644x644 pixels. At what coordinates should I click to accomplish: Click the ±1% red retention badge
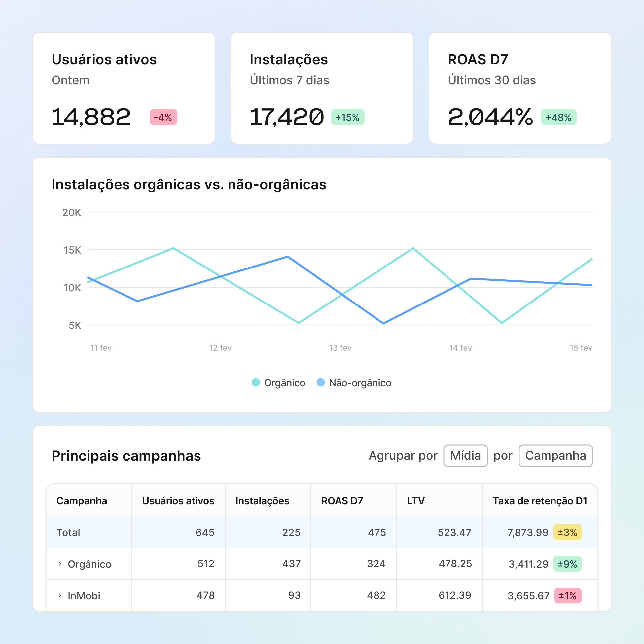[567, 596]
